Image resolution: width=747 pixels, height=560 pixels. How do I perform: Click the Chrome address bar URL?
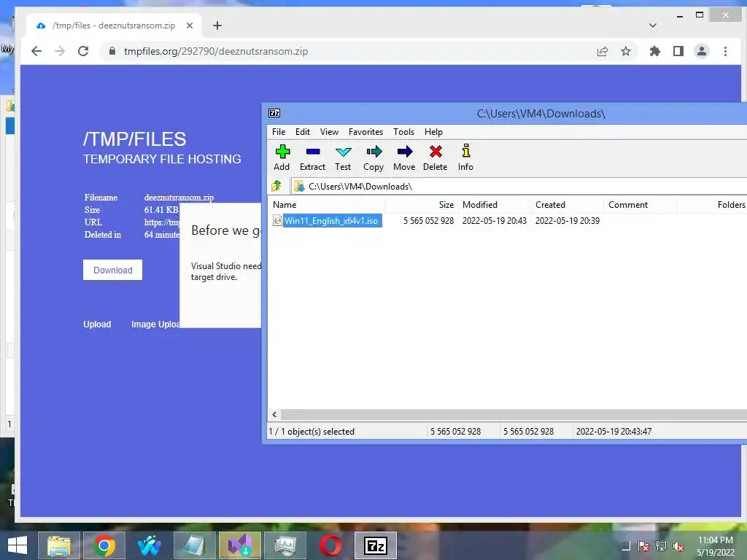(216, 52)
